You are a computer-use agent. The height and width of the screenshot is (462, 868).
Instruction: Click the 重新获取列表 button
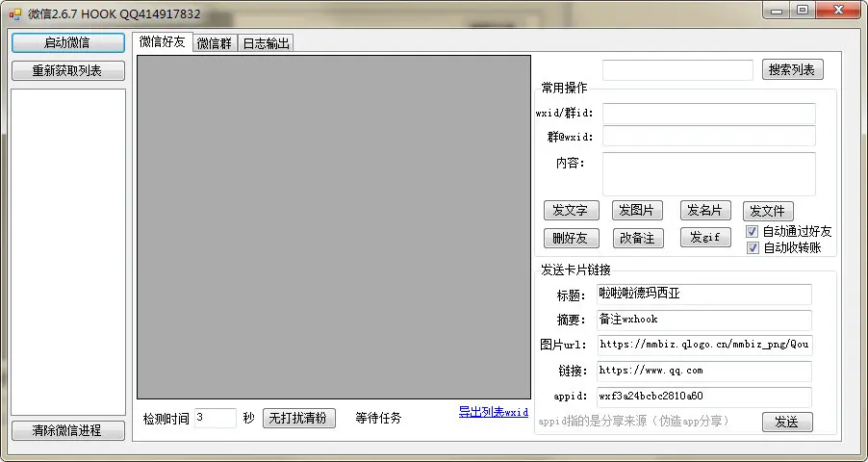(68, 71)
